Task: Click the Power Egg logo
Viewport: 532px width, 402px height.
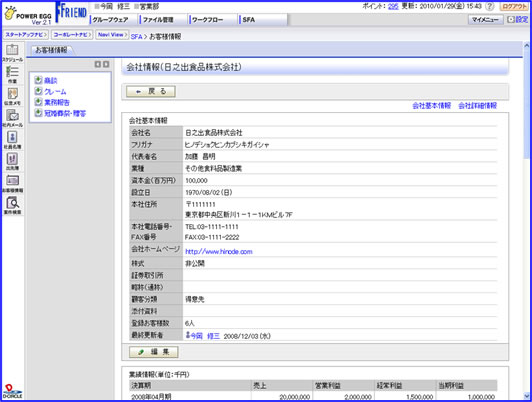Action: click(x=28, y=15)
